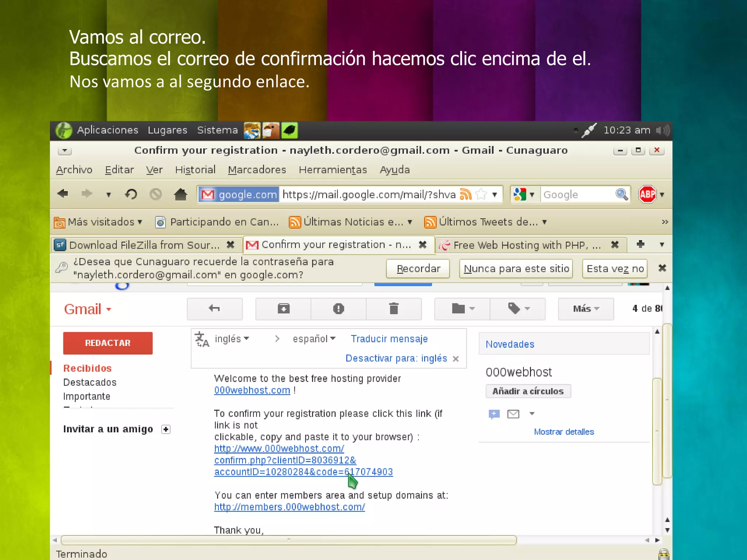
Task: Click the Adblock Plus ABP icon
Action: click(x=647, y=194)
